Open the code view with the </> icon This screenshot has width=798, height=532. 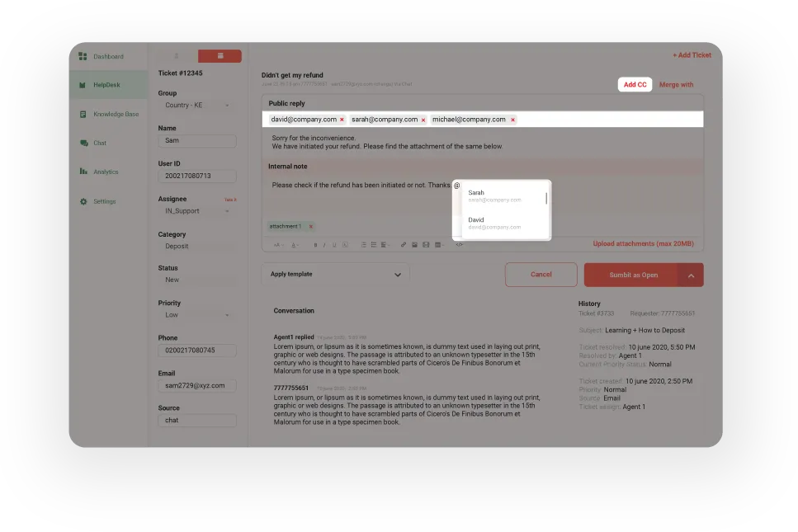[458, 244]
